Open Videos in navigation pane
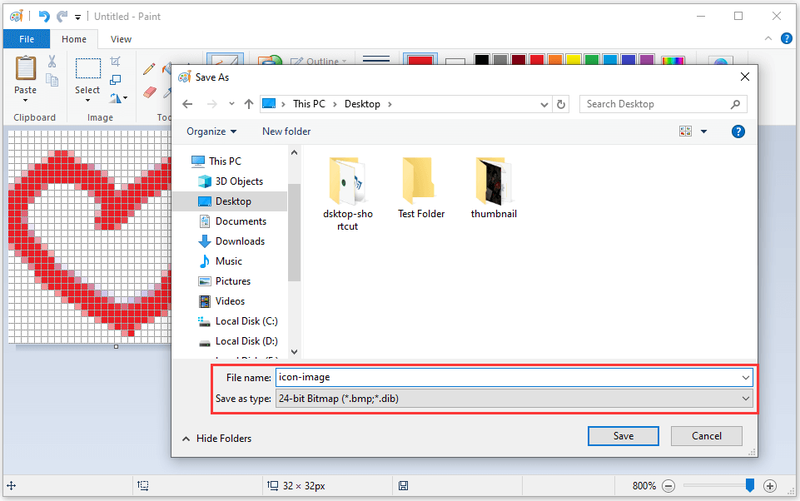 click(x=230, y=301)
